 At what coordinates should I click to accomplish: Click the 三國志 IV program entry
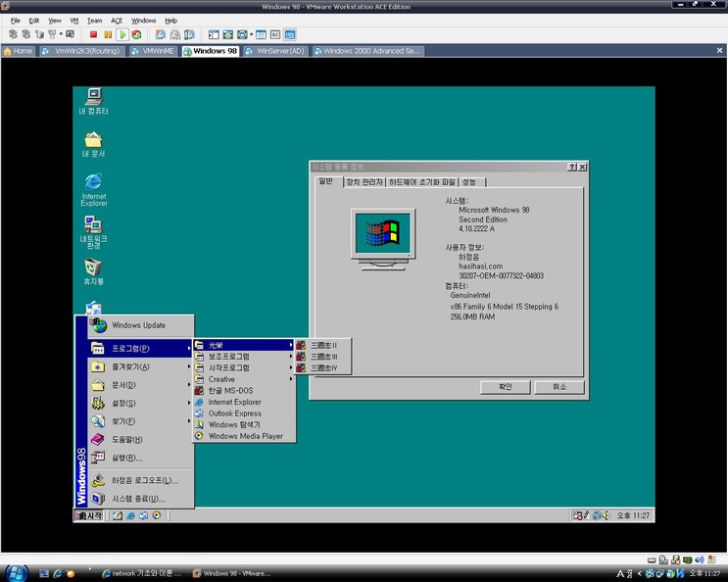(x=323, y=367)
